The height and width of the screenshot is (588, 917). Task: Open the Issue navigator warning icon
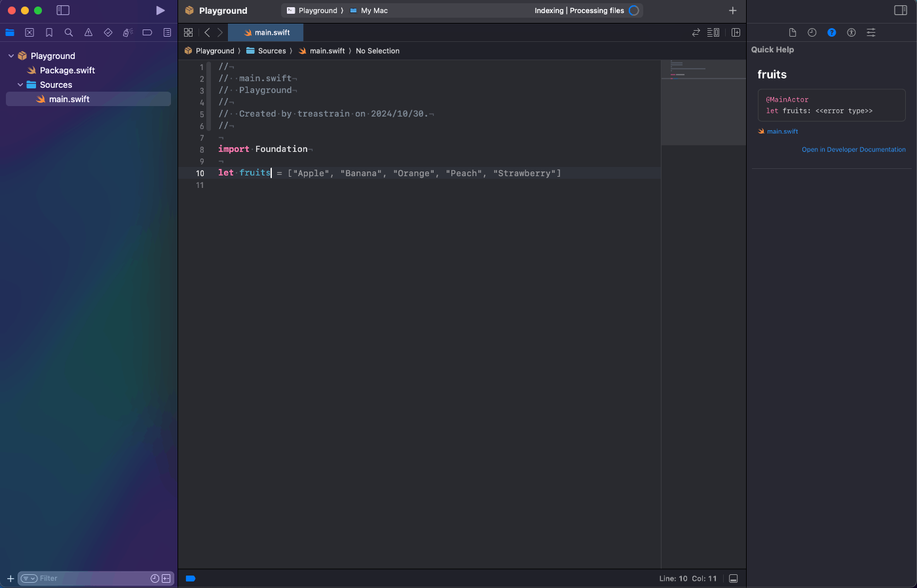88,32
